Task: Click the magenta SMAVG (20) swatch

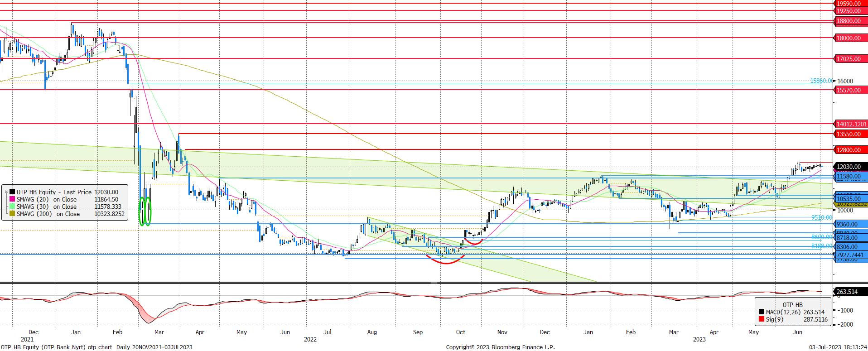Action: (x=12, y=199)
